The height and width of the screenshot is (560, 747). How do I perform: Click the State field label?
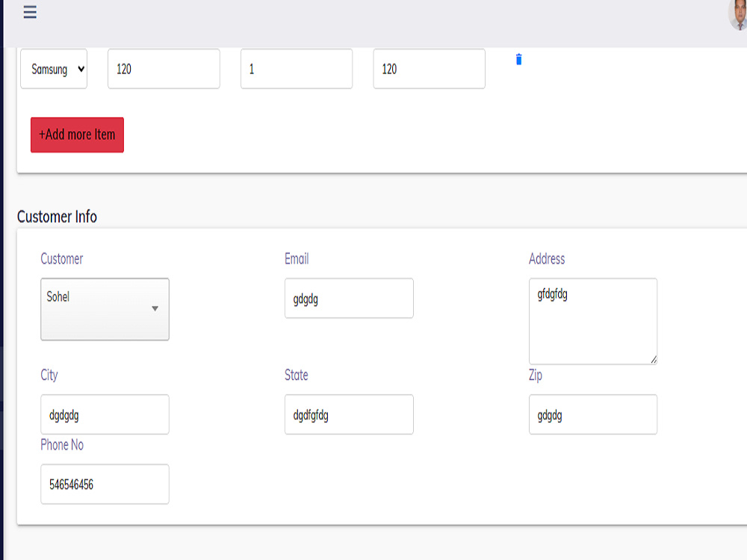(x=297, y=375)
